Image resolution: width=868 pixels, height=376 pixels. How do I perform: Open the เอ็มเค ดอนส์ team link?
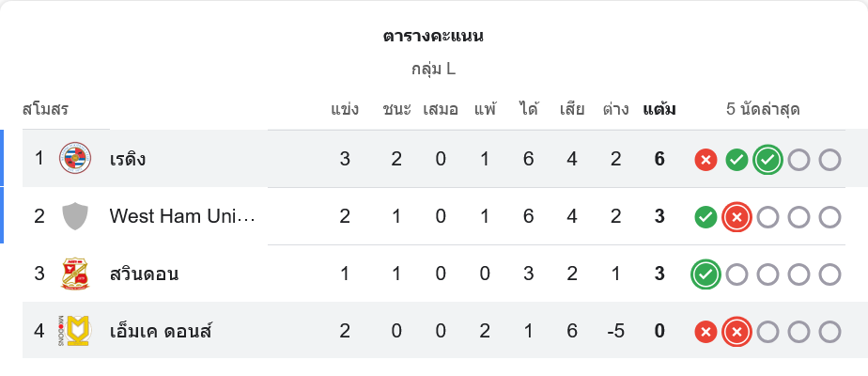coord(161,332)
